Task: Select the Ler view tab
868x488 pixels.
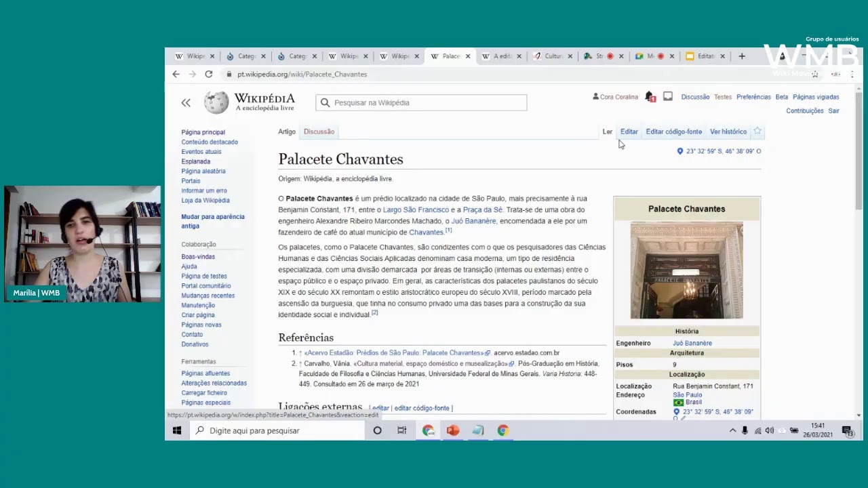Action: tap(608, 131)
